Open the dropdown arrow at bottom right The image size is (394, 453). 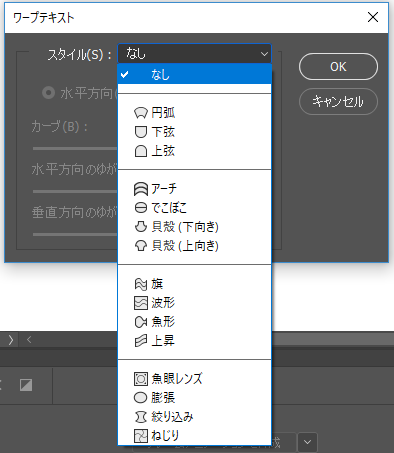tap(307, 443)
